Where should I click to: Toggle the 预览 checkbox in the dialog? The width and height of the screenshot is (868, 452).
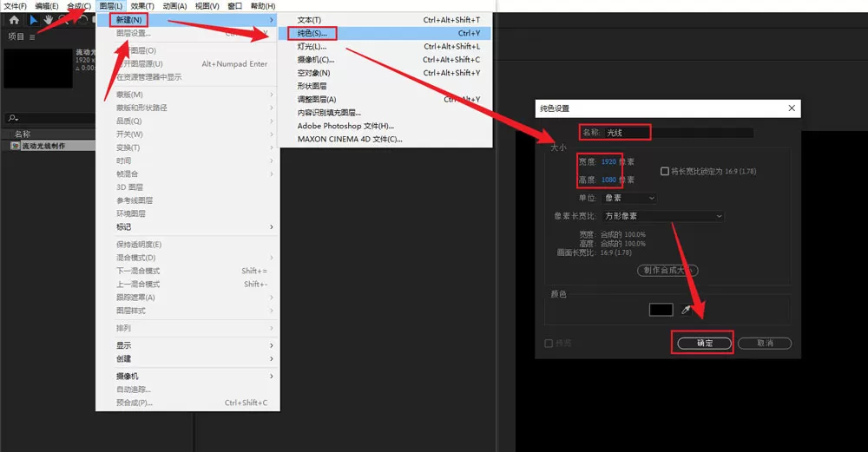pos(549,344)
